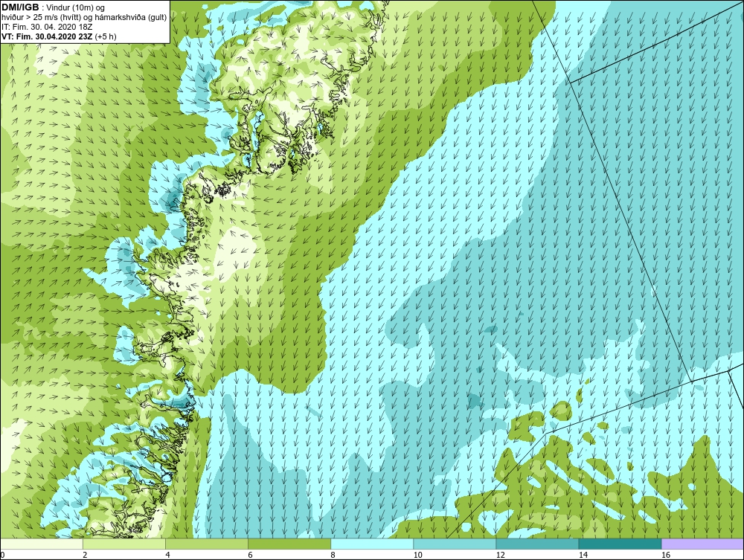Click the 12–14 m/s teal legend swatch
Screen dimensions: 744x560
537,544
